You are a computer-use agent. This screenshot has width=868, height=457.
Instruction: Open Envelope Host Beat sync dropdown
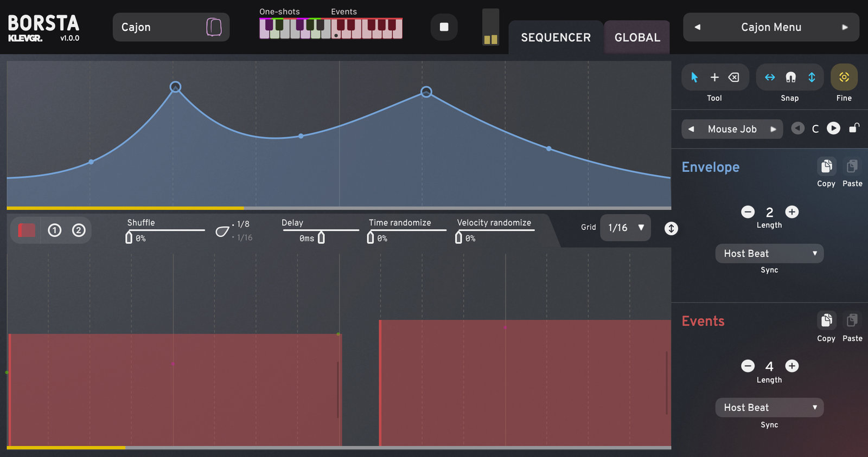(769, 254)
